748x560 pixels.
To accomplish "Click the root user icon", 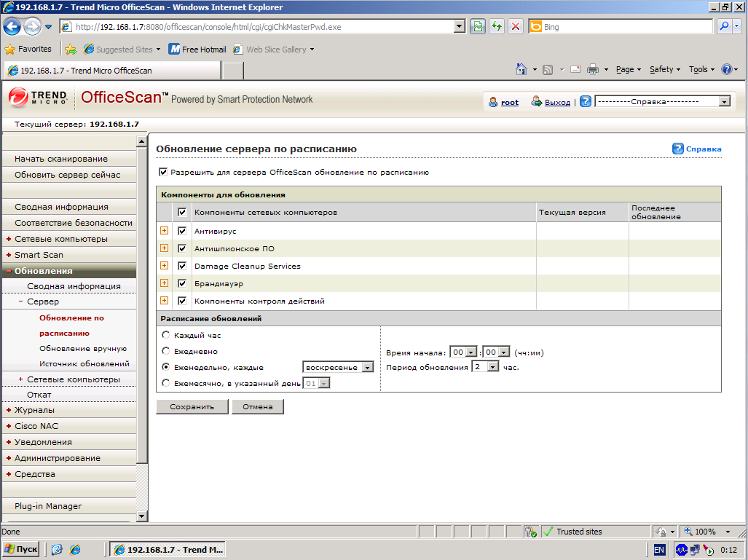I will [493, 102].
